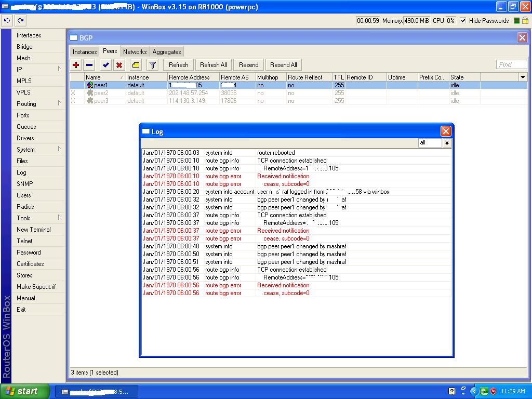Click the green status indicator square
This screenshot has height=399, width=532.
517,21
